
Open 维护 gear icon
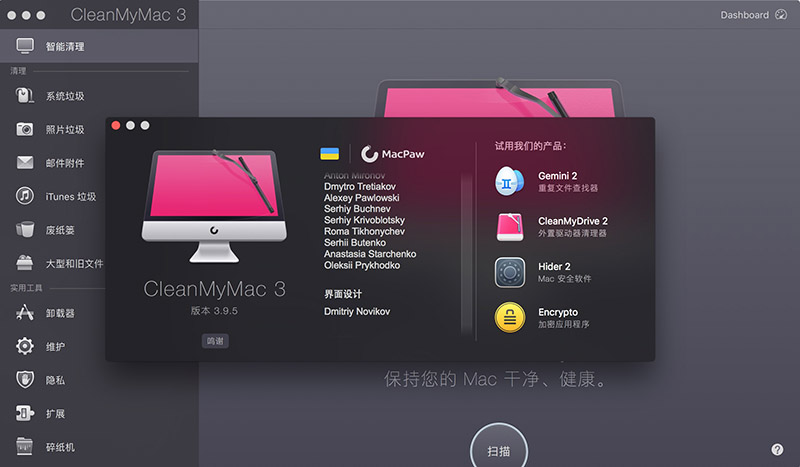[x=24, y=346]
